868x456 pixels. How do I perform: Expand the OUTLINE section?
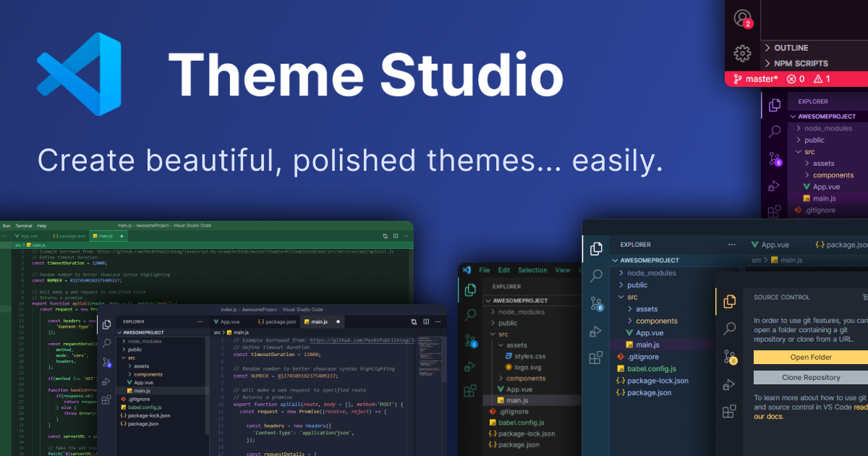point(791,48)
